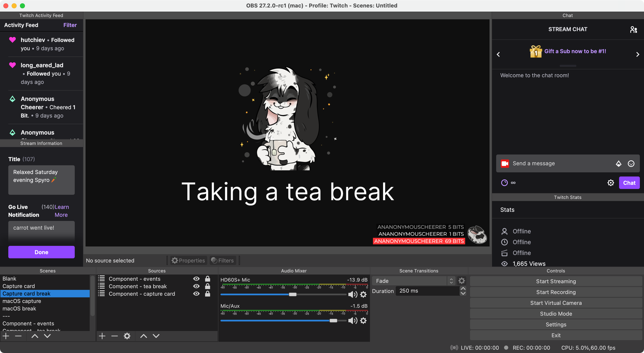Screen dimensions: 644x353
Task: Click the purple Done button
Action: [x=42, y=252]
